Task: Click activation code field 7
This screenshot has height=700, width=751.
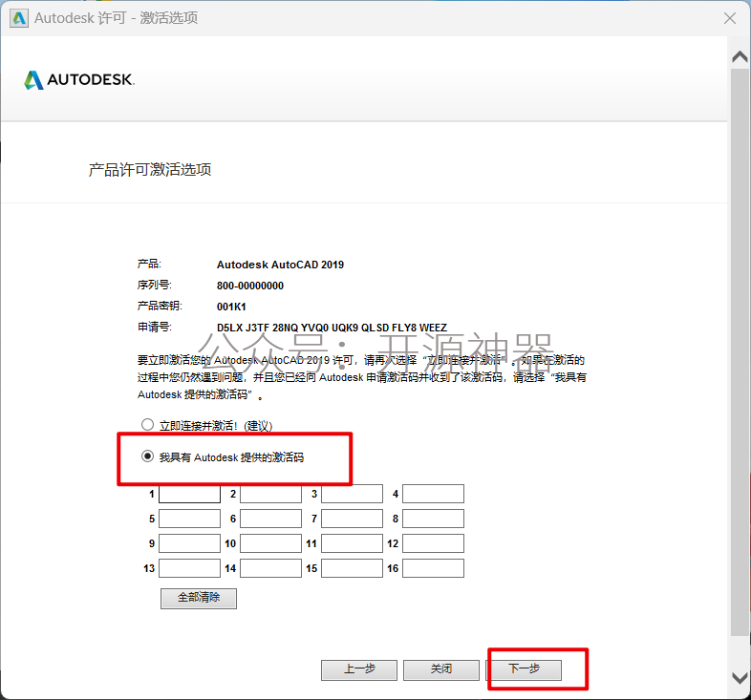Action: pos(352,519)
